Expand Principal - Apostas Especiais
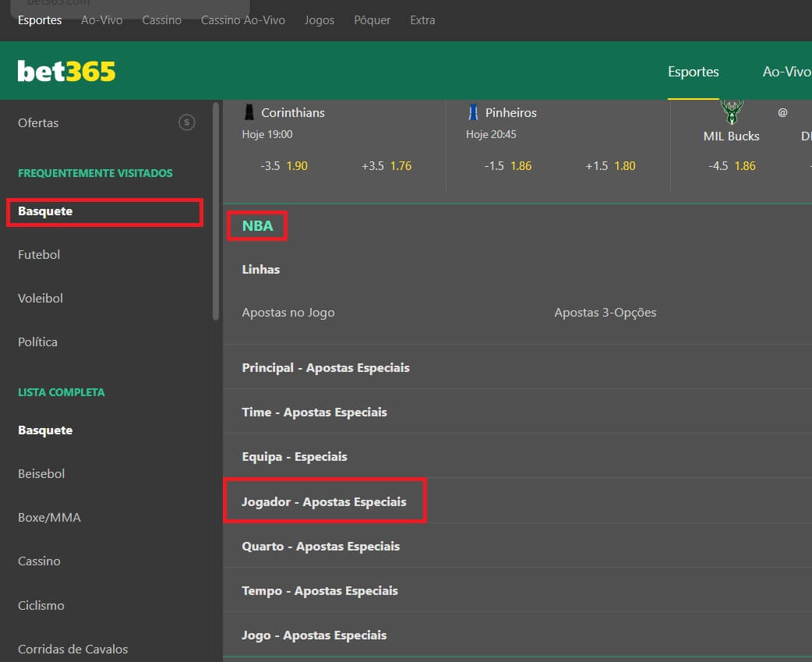Screen dimensions: 812x662 [x=517, y=367]
